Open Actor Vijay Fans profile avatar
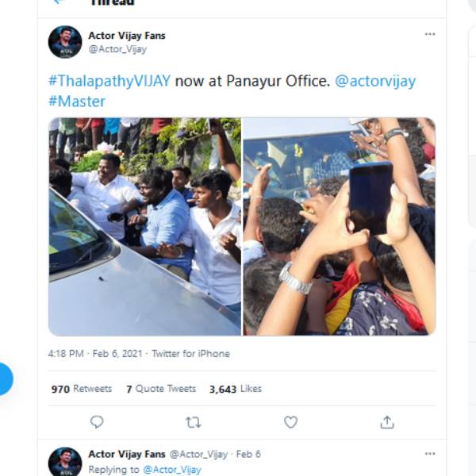The width and height of the screenshot is (476, 476). 65,42
